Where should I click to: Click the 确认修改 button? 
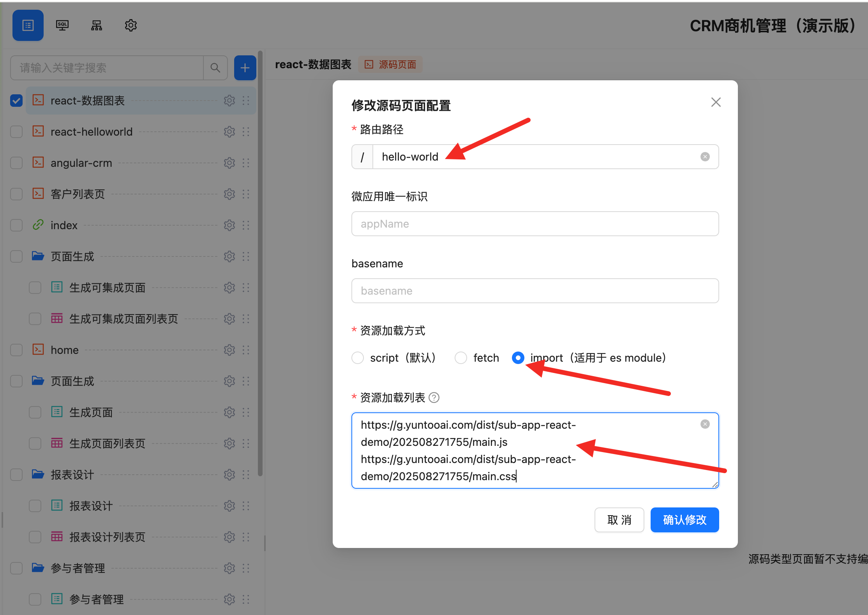684,520
